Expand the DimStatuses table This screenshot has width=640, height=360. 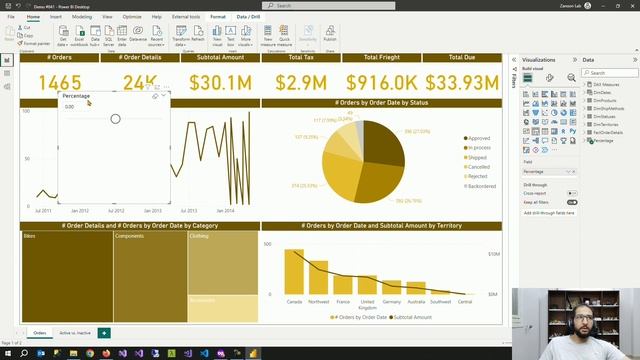(x=584, y=117)
